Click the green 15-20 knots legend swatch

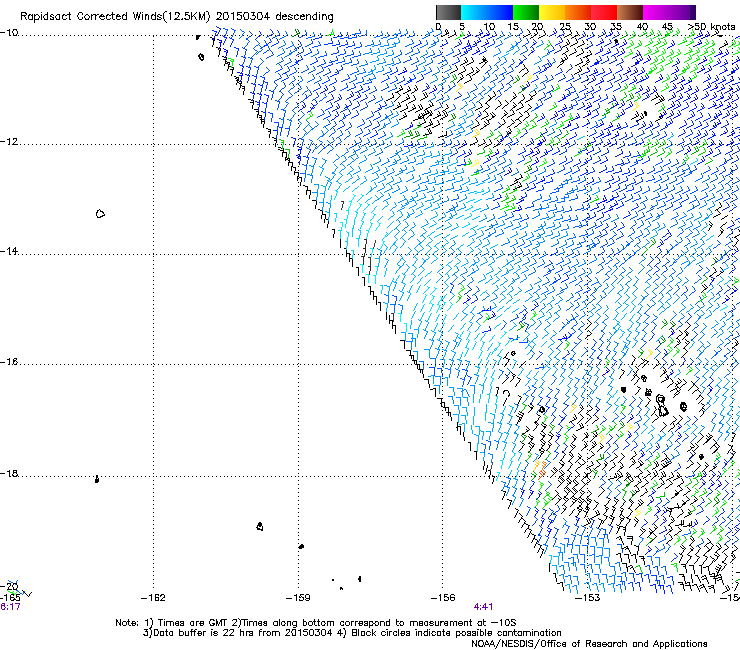pos(526,12)
